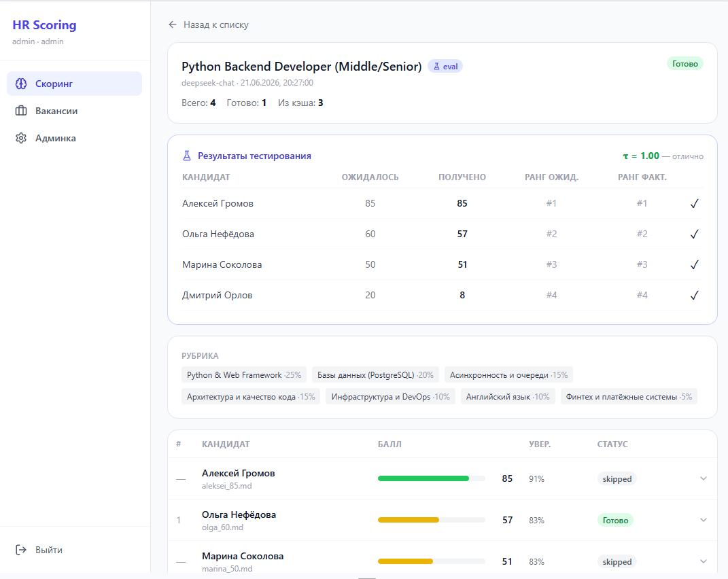
Task: Open the Админка section
Action: 74,138
